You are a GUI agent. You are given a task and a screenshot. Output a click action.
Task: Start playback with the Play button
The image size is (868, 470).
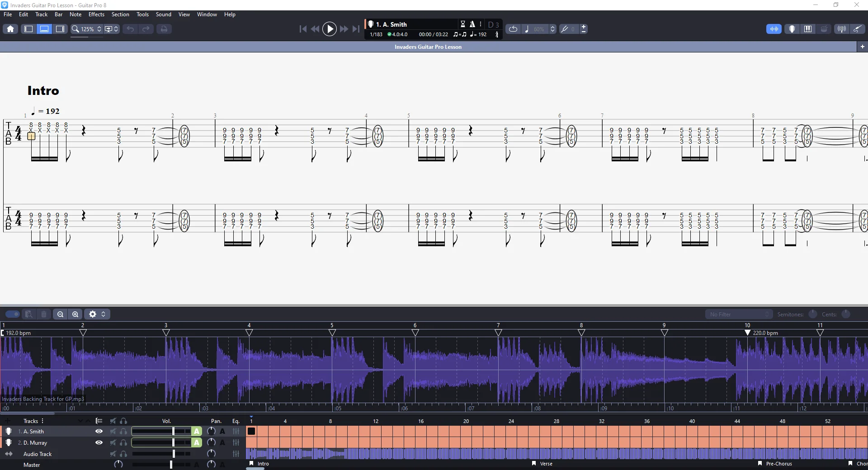[x=330, y=29]
